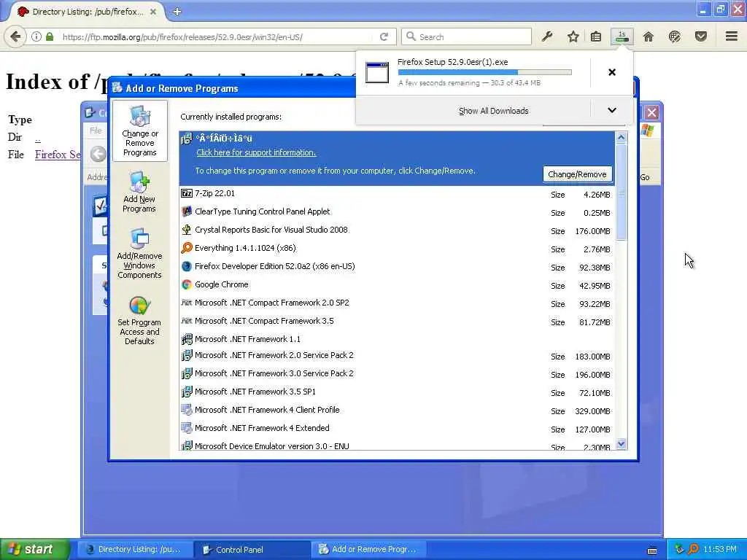Image resolution: width=747 pixels, height=560 pixels.
Task: Click the green padlock security icon
Action: coord(50,36)
